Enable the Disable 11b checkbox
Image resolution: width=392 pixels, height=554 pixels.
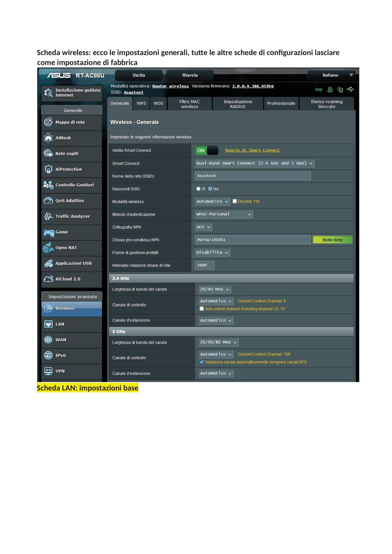coord(234,201)
